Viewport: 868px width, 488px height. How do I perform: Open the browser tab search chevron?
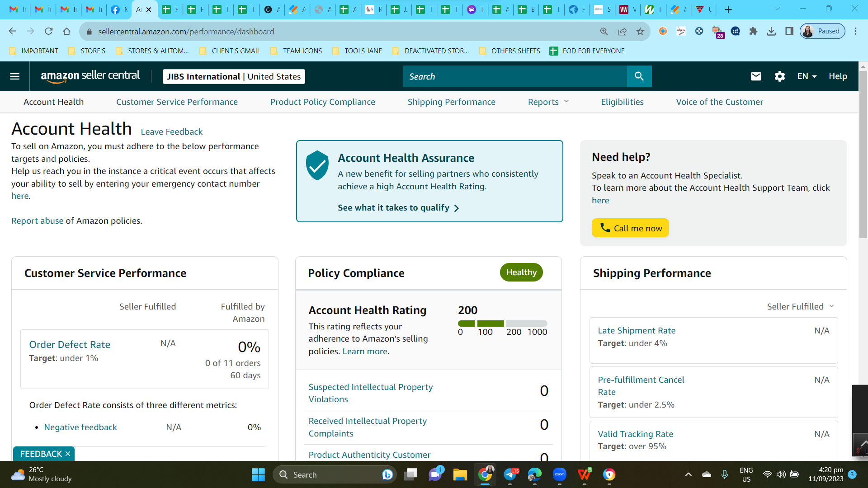777,9
